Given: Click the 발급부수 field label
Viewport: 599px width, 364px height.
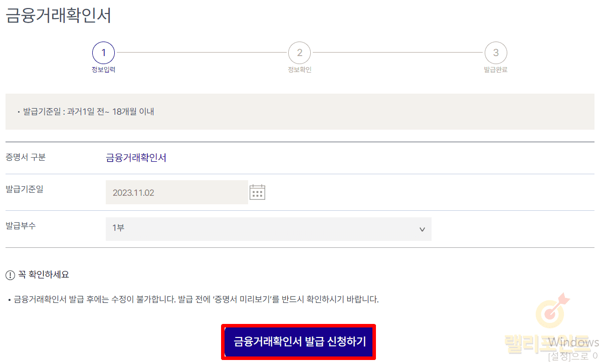Looking at the screenshot, I should pyautogui.click(x=21, y=225).
